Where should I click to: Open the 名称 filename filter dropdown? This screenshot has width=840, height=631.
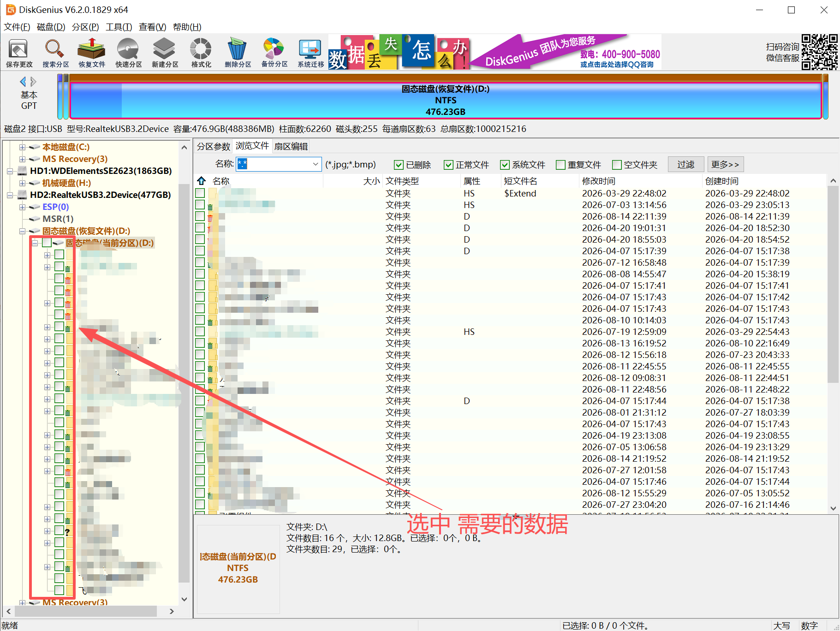[x=316, y=164]
